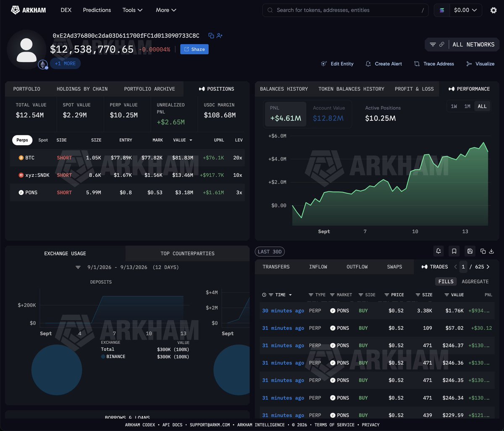Click the filter icon beside All Networks
This screenshot has height=431, width=504.
[433, 44]
